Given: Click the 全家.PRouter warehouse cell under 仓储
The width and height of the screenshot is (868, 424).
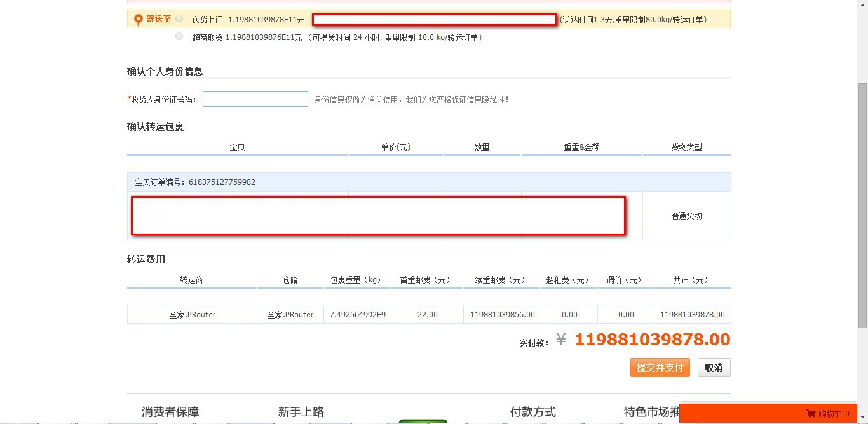Looking at the screenshot, I should point(290,314).
